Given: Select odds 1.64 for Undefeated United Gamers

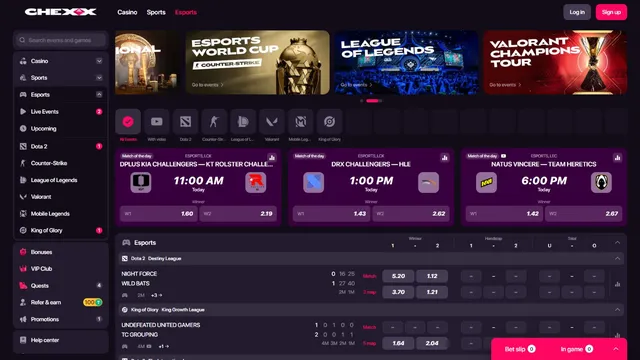Looking at the screenshot, I should [x=398, y=343].
